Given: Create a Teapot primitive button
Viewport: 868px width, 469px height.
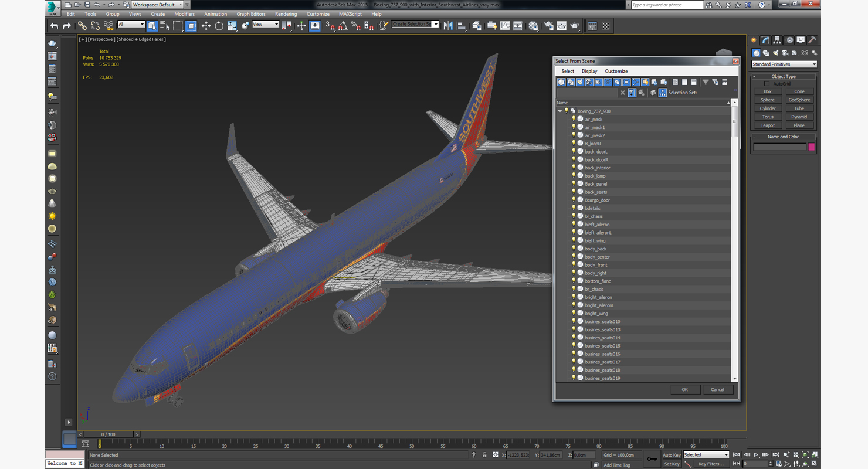Looking at the screenshot, I should [x=768, y=125].
